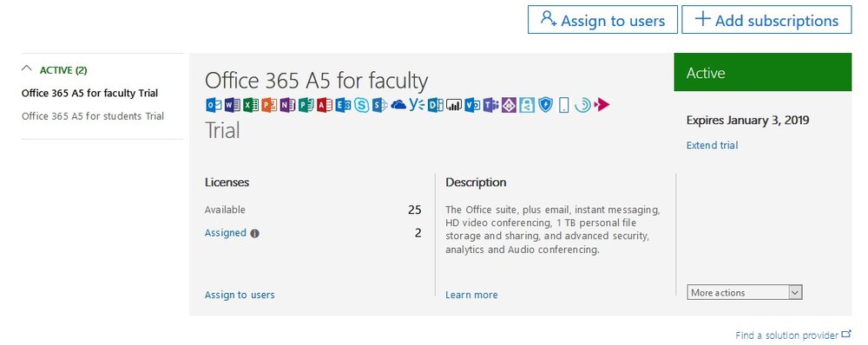
Task: Click the available license count 25
Action: pyautogui.click(x=415, y=210)
